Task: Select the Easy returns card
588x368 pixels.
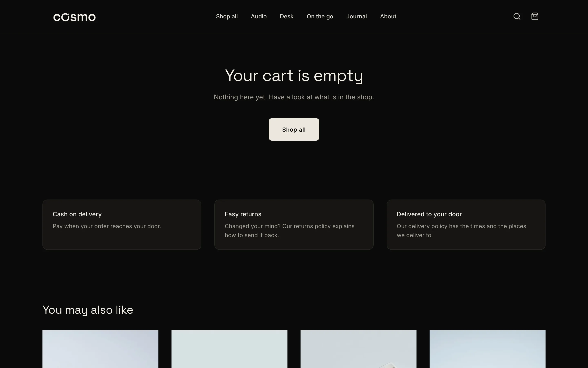Action: (x=294, y=225)
